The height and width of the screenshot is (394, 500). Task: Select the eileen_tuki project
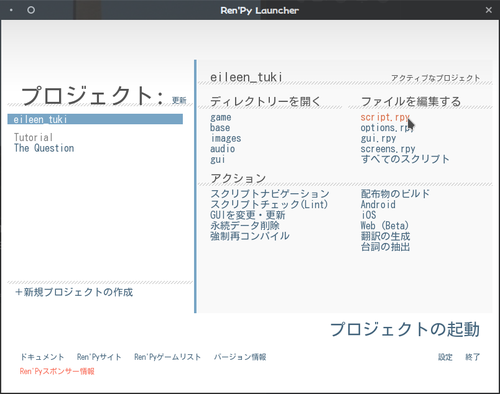[95, 119]
